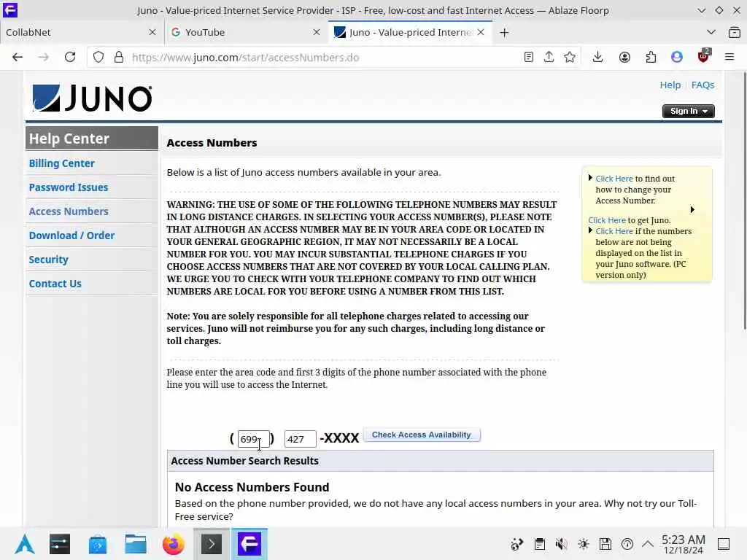Screen dimensions: 747x560
Task: Expand the arrow beside numbers not displayed note
Action: click(x=590, y=230)
